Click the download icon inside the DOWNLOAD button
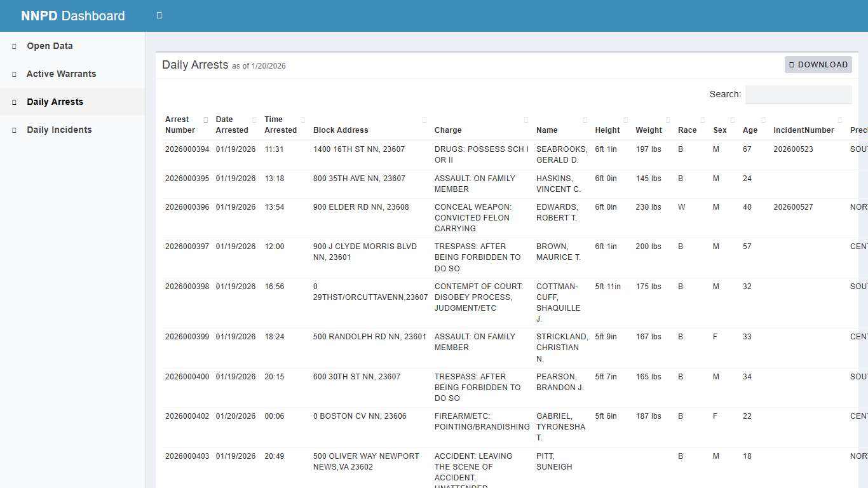The width and height of the screenshot is (868, 488). pyautogui.click(x=791, y=64)
